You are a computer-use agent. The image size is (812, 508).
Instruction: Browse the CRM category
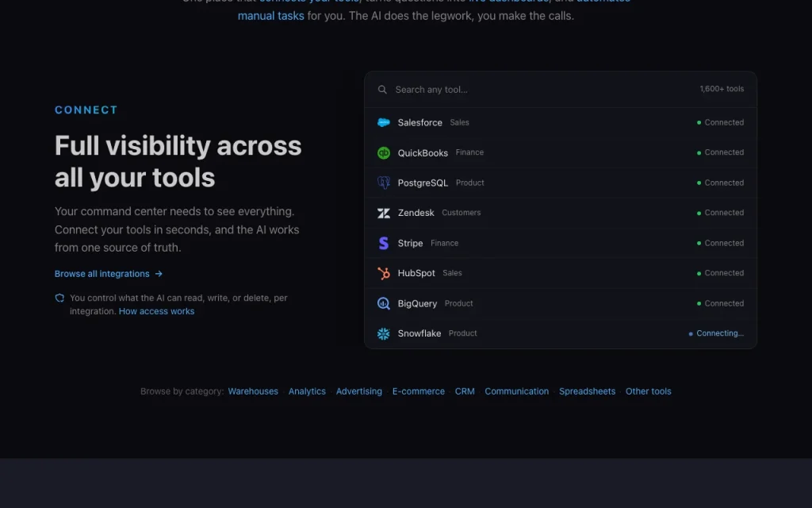click(465, 391)
